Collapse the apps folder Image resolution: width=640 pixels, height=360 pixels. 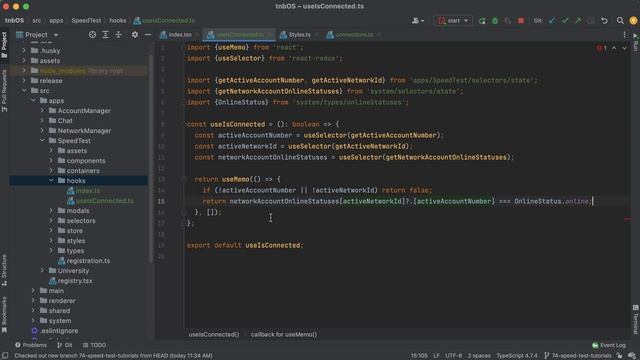pyautogui.click(x=33, y=100)
